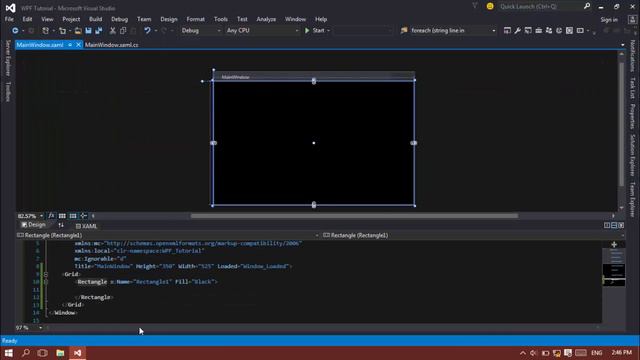Open the Build menu
Screen dimensions: 640x360
coord(96,19)
